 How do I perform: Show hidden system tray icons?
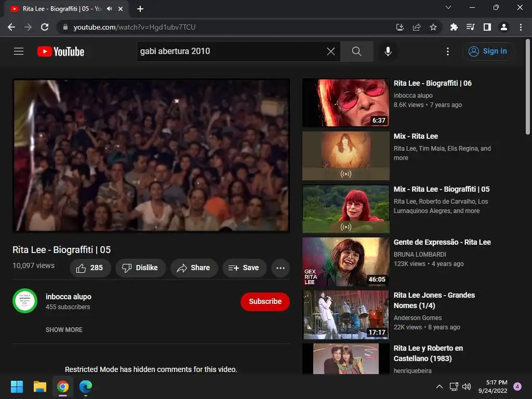[x=440, y=387]
